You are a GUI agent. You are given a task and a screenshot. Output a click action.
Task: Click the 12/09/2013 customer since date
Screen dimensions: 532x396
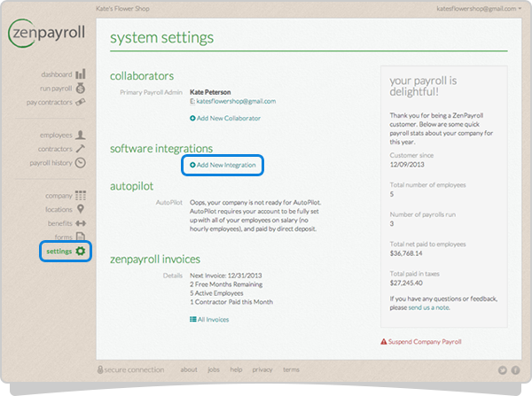click(x=407, y=165)
